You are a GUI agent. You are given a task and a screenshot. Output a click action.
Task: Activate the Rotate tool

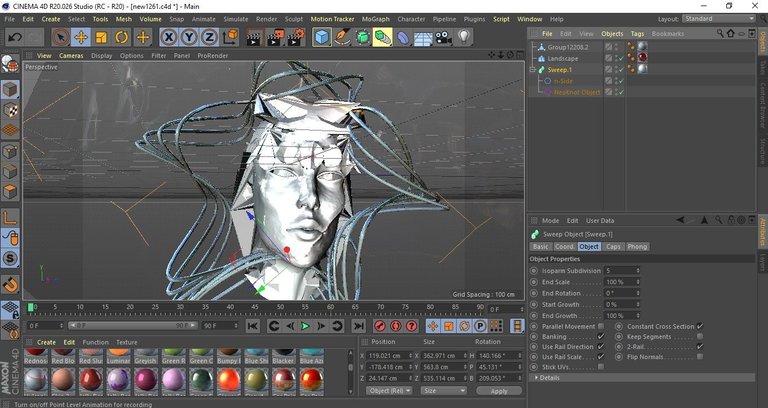point(121,37)
